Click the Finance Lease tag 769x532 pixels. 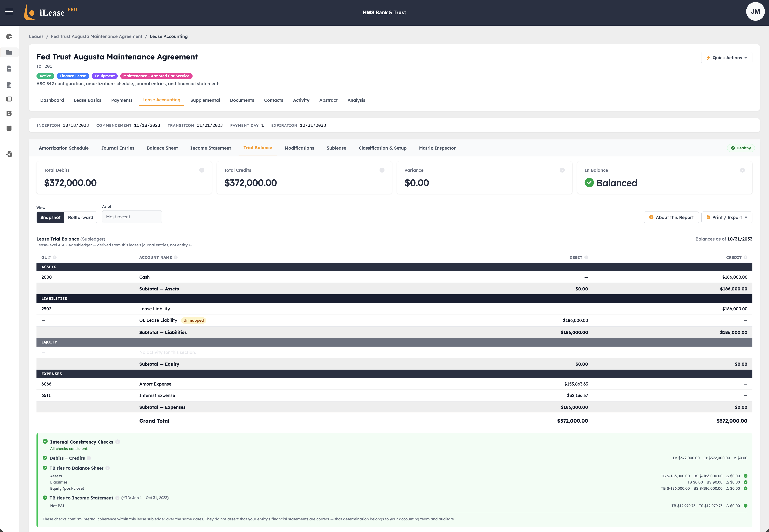(73, 76)
